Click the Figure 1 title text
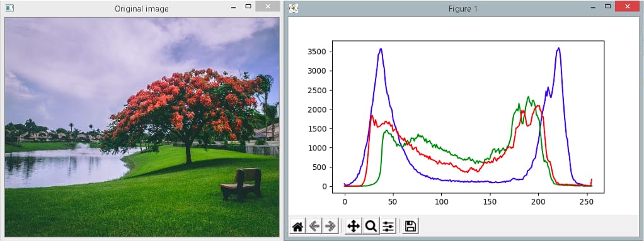The image size is (644, 241). pyautogui.click(x=463, y=9)
